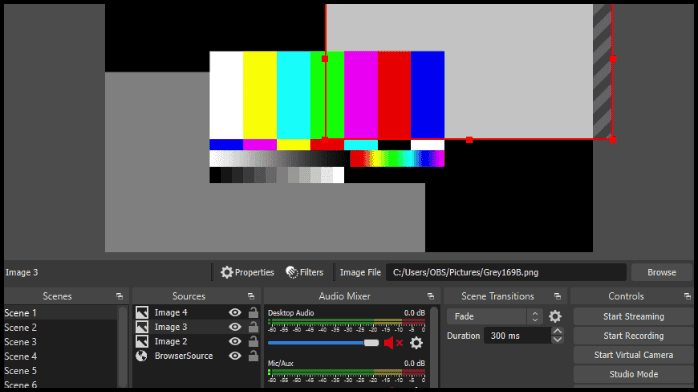Screen dimensions: 698x392
Task: Click the bottom-right corner handle of selection
Action: [x=613, y=140]
